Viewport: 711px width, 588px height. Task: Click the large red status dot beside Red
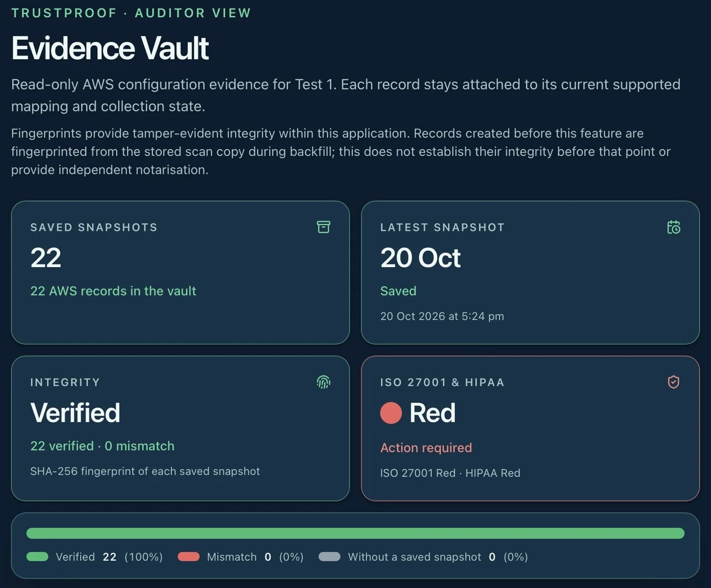391,413
